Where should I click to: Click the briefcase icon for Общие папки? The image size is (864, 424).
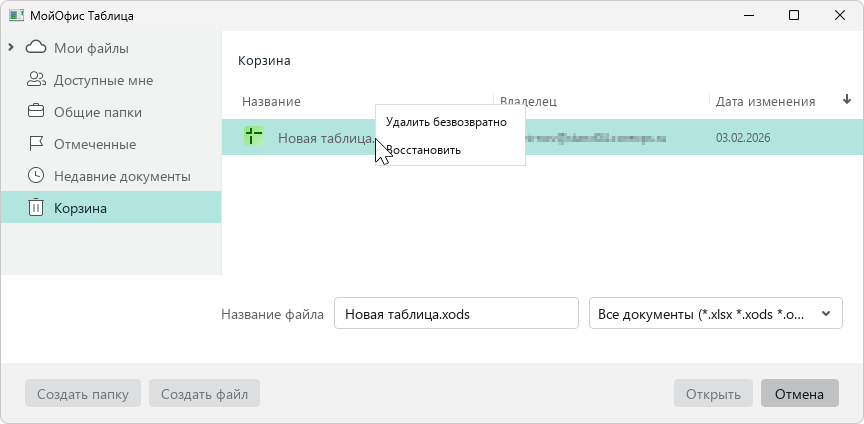point(36,112)
